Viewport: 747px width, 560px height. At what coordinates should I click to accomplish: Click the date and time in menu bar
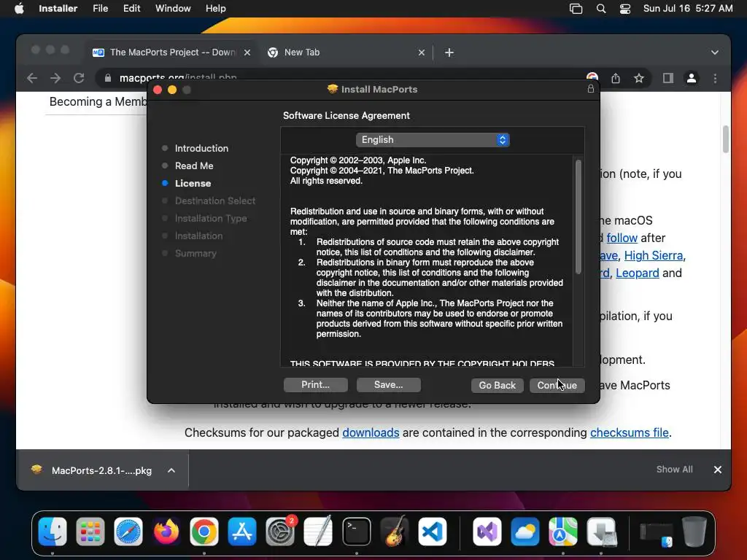pyautogui.click(x=687, y=9)
